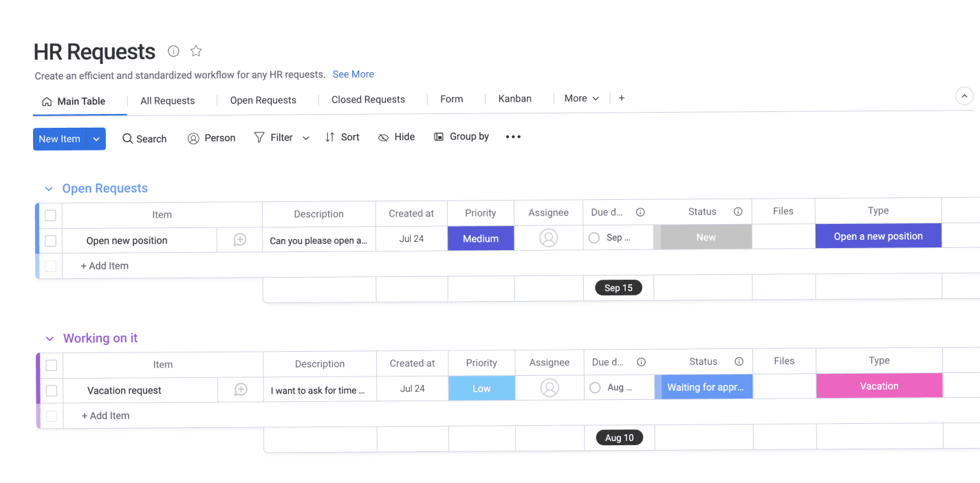Click Sep 15 due date summary pill
This screenshot has height=483, width=980.
click(618, 288)
